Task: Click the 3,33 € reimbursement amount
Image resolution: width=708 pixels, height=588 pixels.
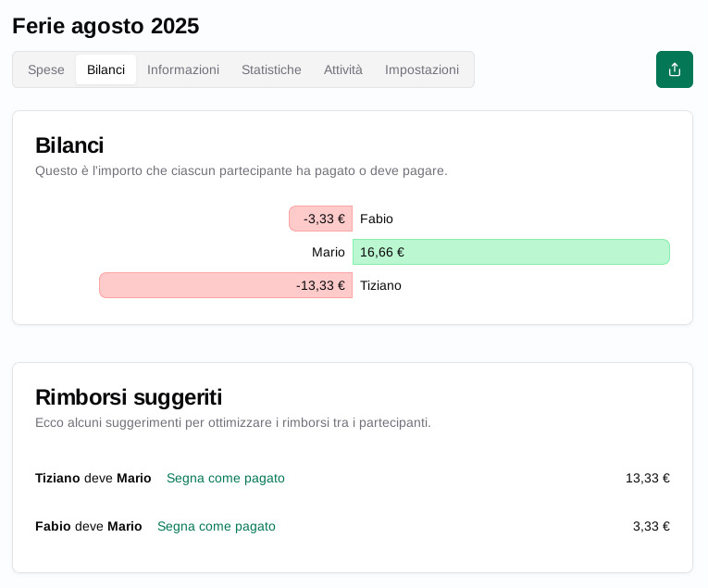Action: (651, 526)
